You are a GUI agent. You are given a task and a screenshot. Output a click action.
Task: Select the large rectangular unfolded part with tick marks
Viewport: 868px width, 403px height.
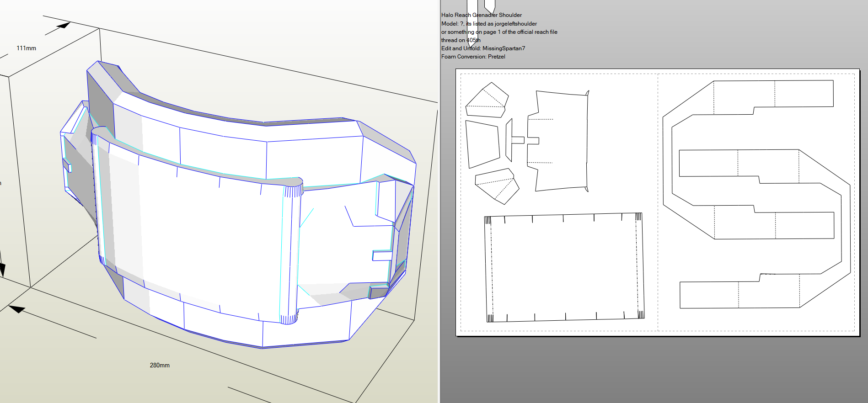click(x=564, y=267)
